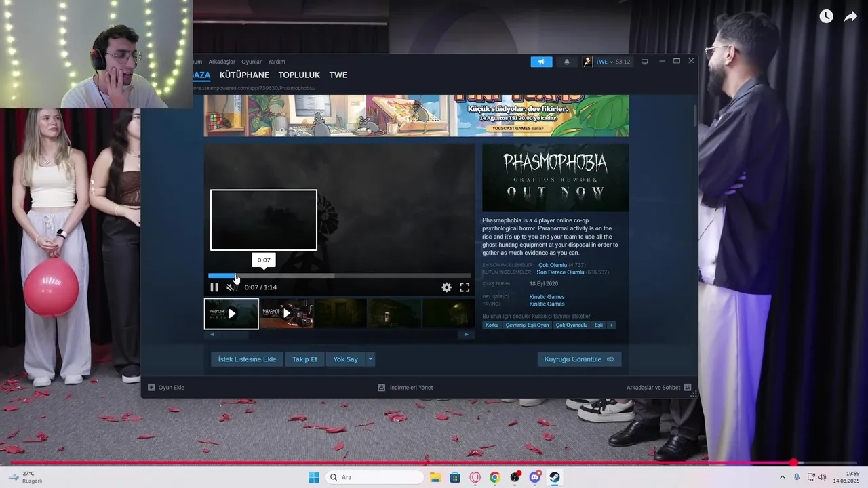Click the plus button to add tags
Viewport: 868px width, 488px height.
(x=611, y=325)
